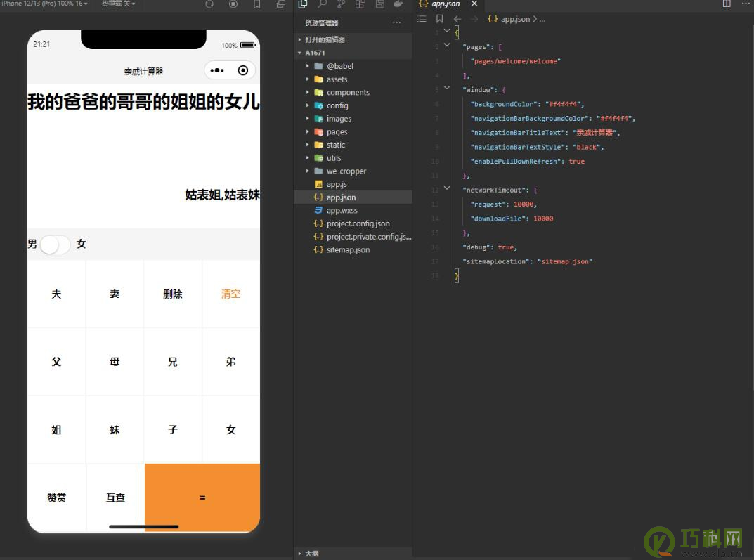
Task: Refresh the simulator preview
Action: pyautogui.click(x=209, y=4)
